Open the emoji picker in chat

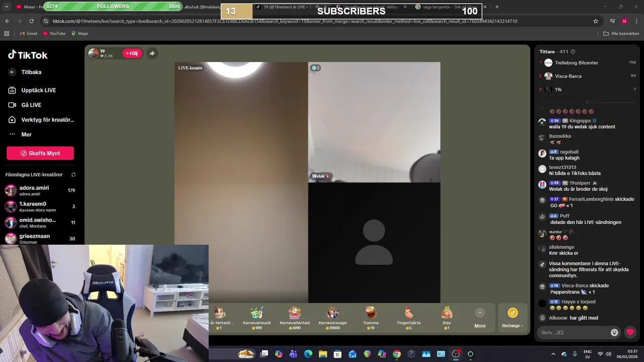[614, 332]
